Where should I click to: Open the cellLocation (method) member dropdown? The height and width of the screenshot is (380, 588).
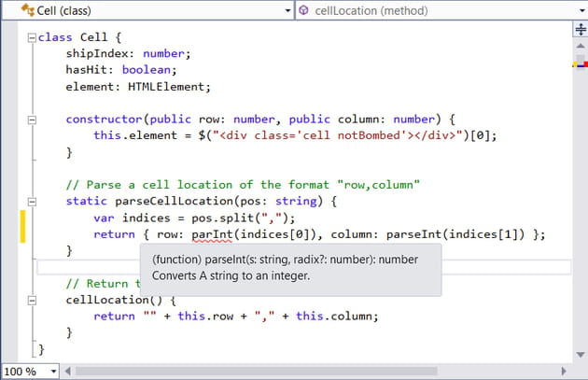(582, 10)
